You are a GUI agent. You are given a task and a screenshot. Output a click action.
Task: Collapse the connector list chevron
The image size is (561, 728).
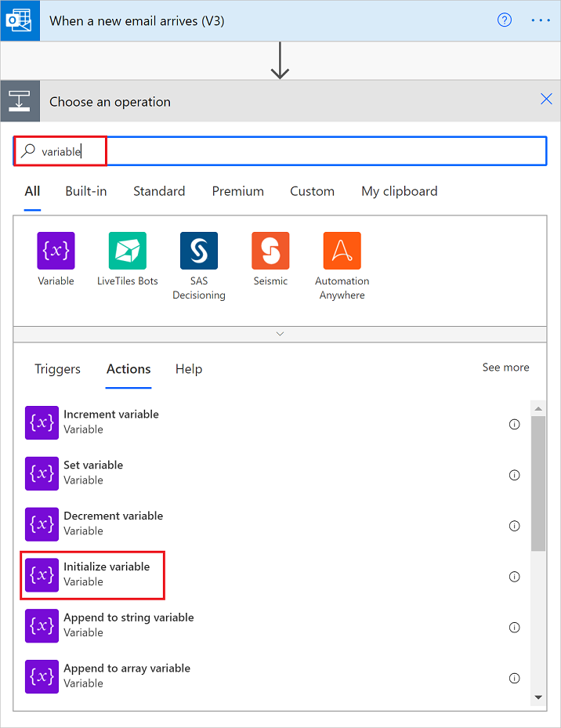(280, 333)
